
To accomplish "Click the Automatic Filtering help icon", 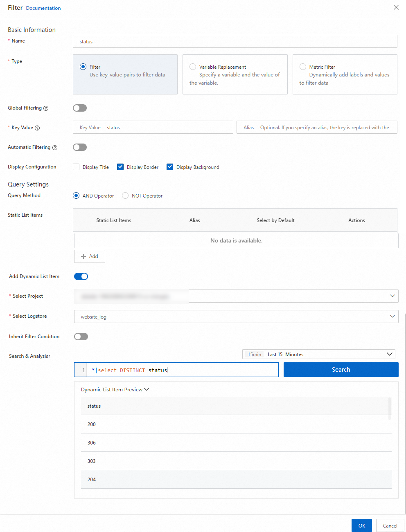I will click(x=55, y=148).
